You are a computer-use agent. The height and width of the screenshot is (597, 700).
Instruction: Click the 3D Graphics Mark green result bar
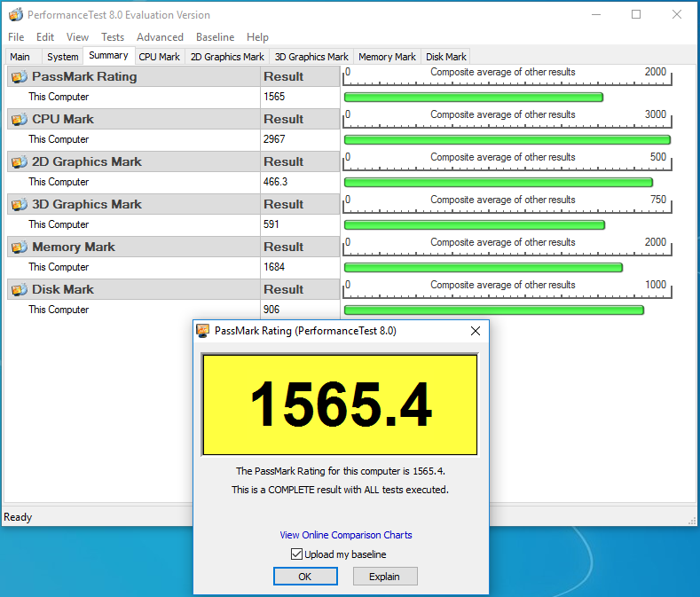point(475,225)
